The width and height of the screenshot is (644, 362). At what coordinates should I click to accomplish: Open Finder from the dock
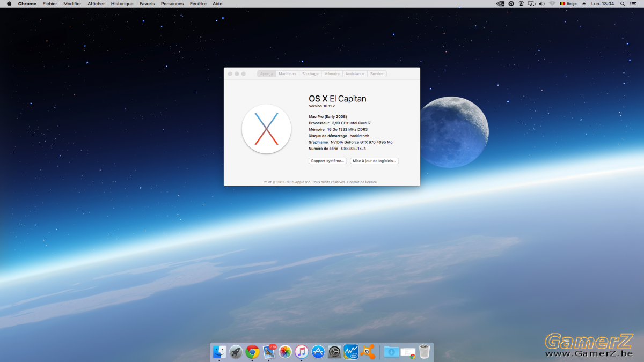[219, 352]
